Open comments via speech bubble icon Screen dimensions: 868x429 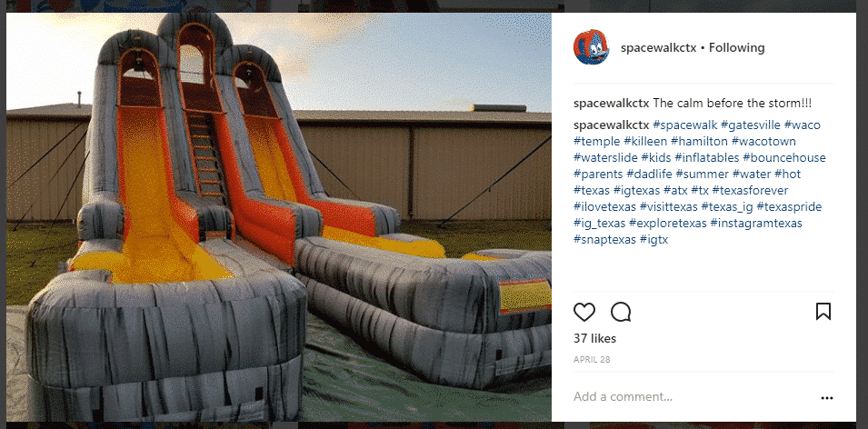621,312
